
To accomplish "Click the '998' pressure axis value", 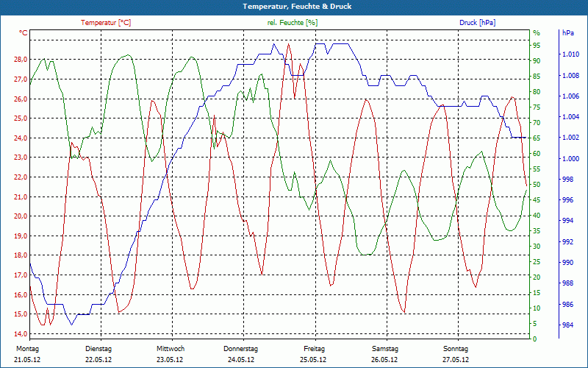I will [567, 179].
